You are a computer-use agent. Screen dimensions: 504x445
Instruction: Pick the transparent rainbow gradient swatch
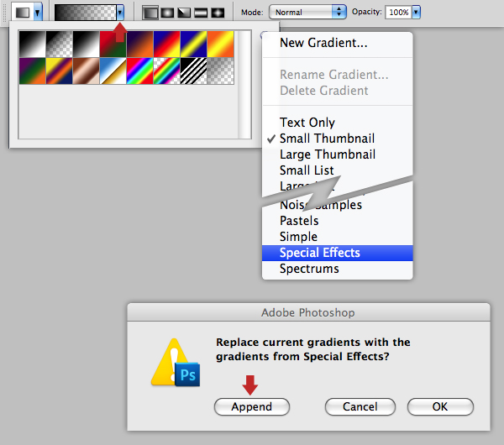pyautogui.click(x=167, y=71)
